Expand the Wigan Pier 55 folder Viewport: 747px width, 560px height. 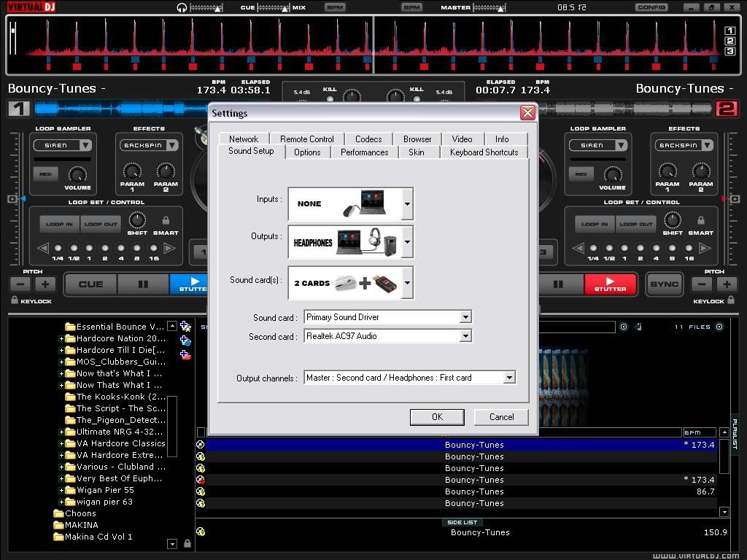pyautogui.click(x=61, y=490)
